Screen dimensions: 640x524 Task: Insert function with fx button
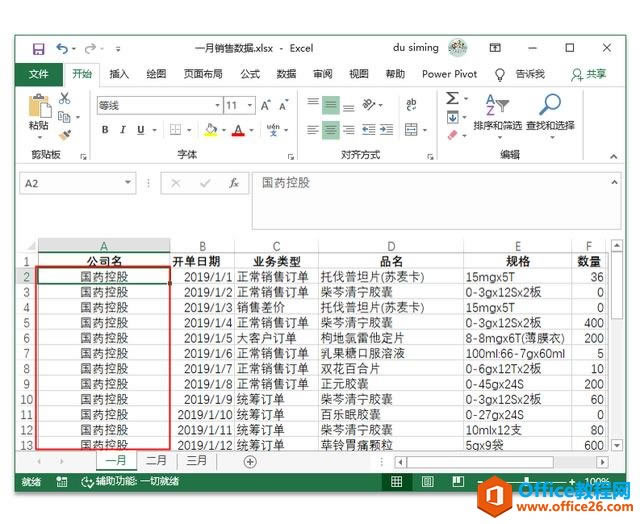pyautogui.click(x=234, y=183)
